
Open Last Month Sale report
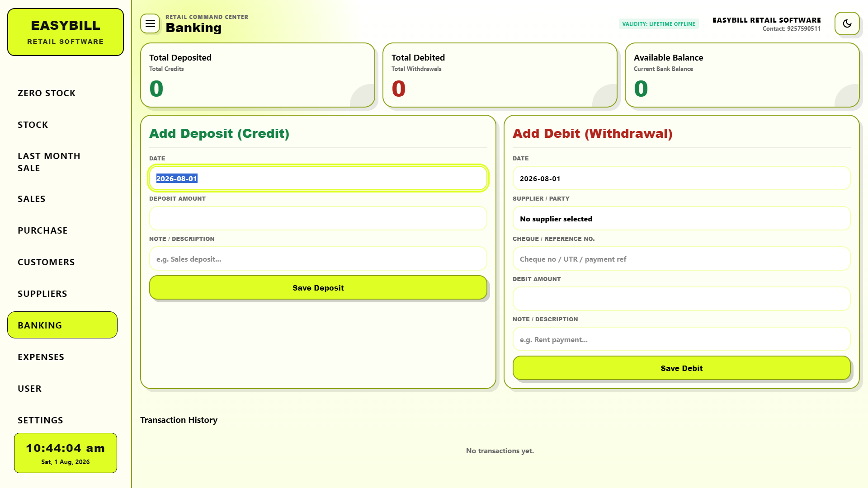[x=62, y=162]
